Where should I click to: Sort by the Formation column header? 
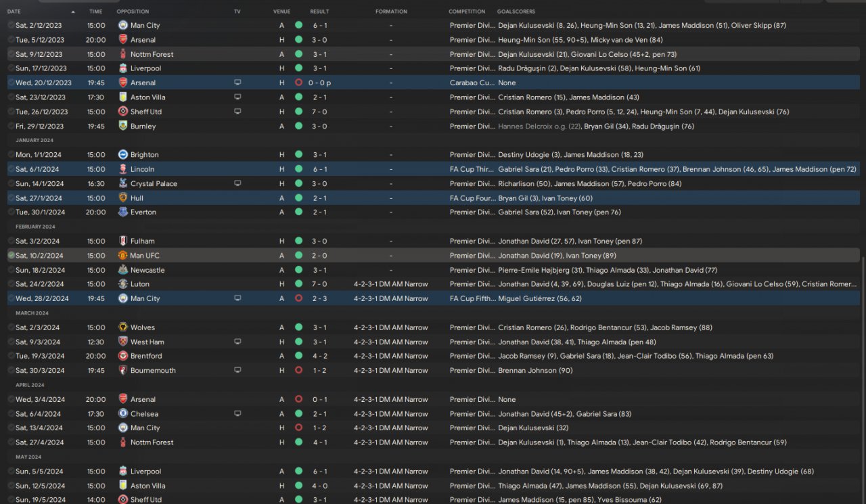tap(391, 12)
